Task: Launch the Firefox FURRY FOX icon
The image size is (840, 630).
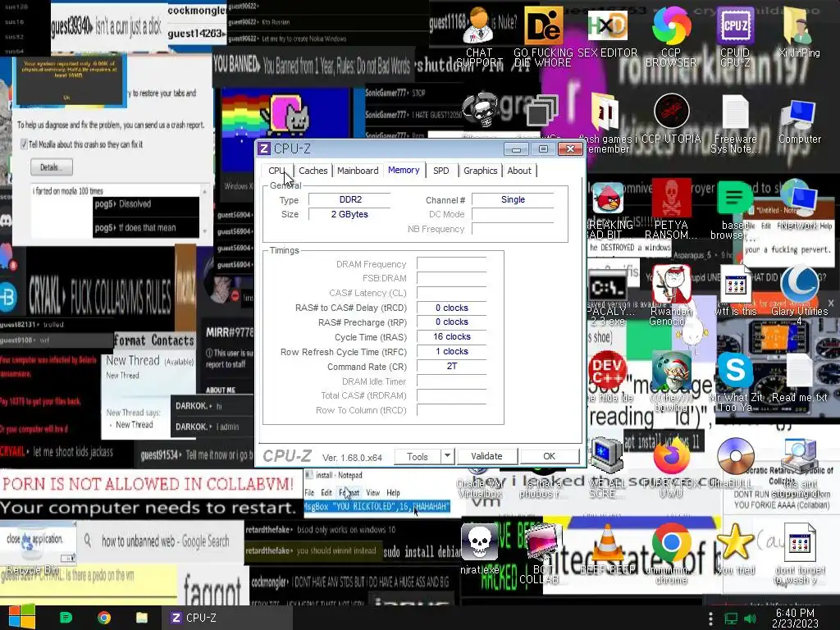Action: coord(671,455)
